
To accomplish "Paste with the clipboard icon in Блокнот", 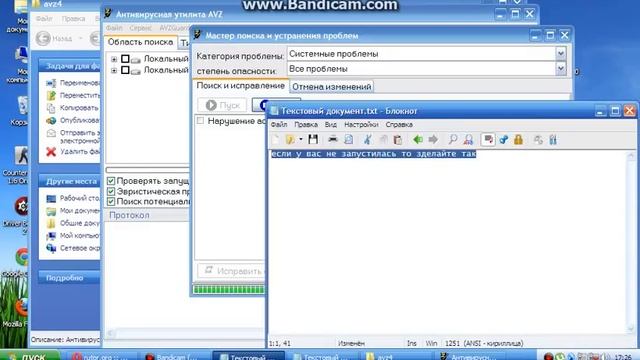I will [x=398, y=140].
